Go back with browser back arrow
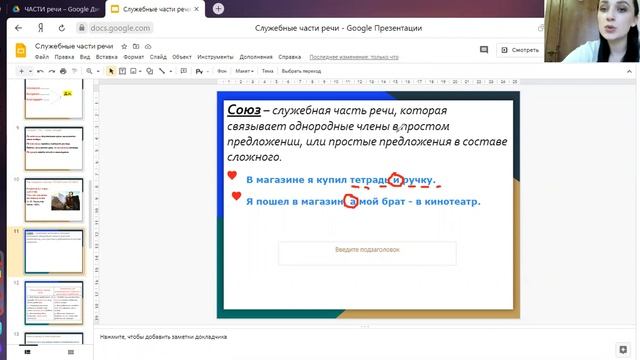The width and height of the screenshot is (640, 360). pos(18,28)
